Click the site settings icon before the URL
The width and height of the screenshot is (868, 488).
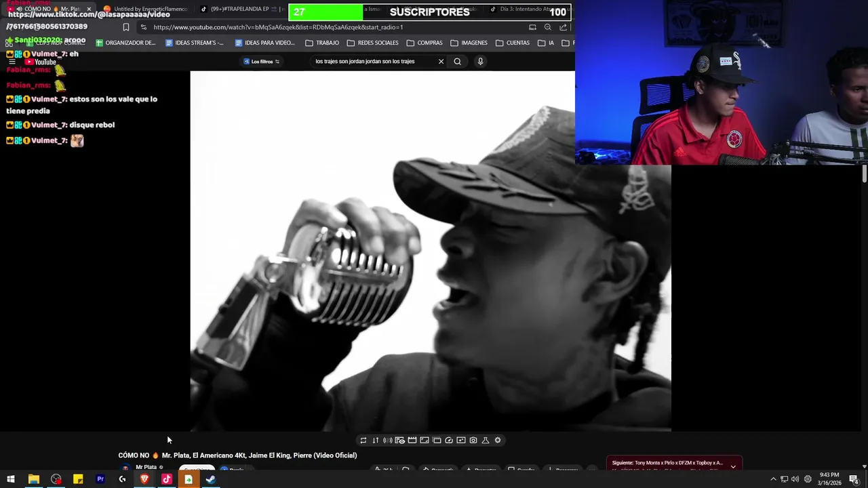point(143,27)
